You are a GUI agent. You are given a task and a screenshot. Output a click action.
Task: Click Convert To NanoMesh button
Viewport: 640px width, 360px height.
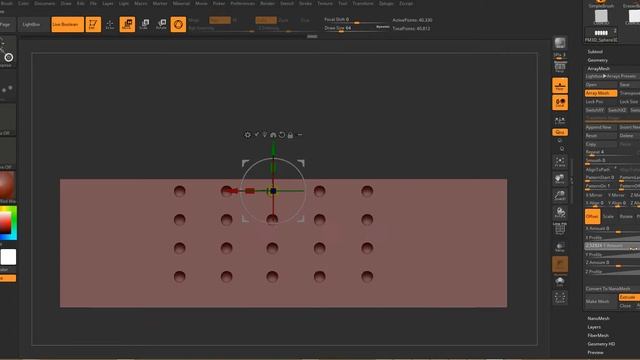pos(612,289)
